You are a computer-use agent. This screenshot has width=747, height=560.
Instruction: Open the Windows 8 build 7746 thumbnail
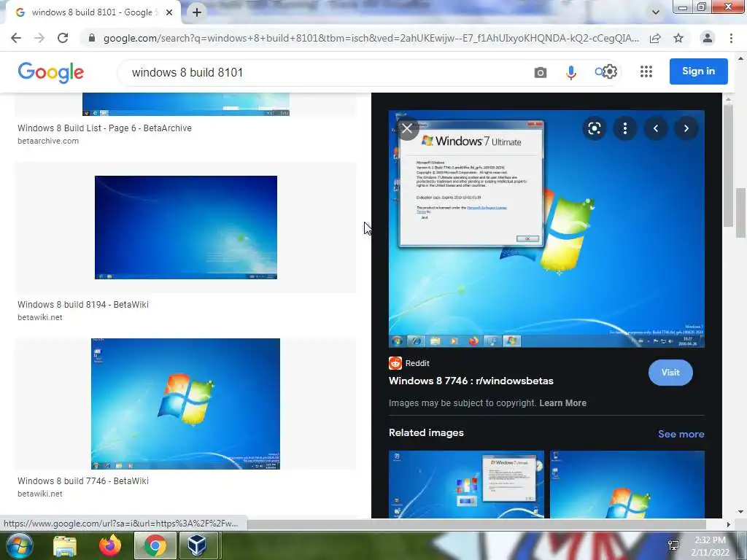pos(185,404)
